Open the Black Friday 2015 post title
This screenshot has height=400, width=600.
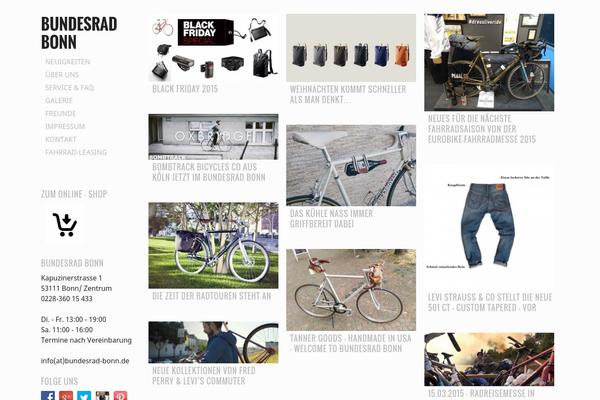click(185, 89)
